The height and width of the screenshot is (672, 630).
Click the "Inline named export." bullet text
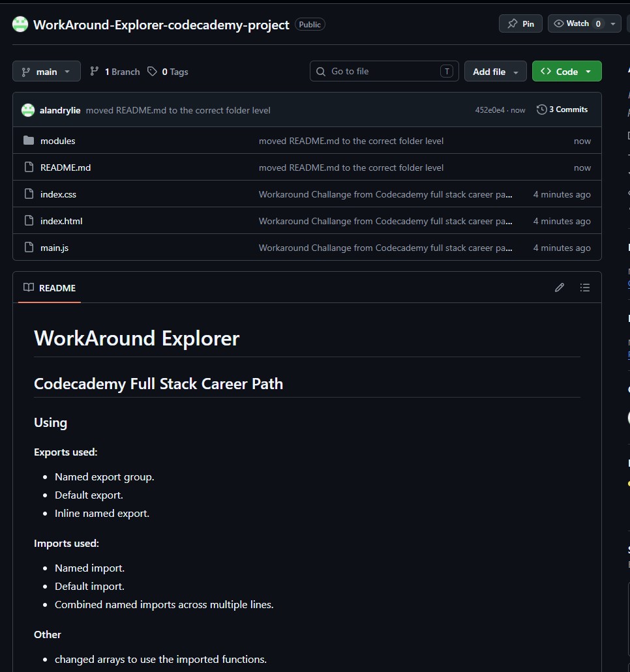[x=102, y=514]
